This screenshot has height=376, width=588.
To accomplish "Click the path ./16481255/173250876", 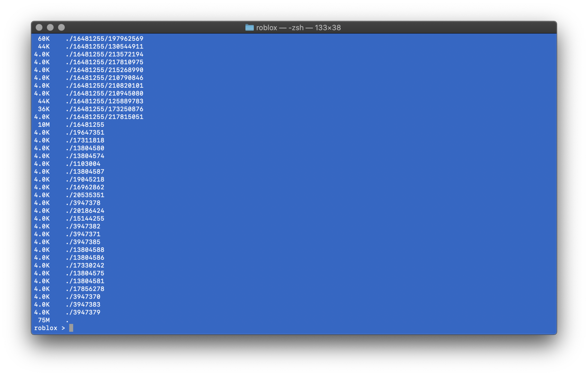I will click(x=104, y=109).
